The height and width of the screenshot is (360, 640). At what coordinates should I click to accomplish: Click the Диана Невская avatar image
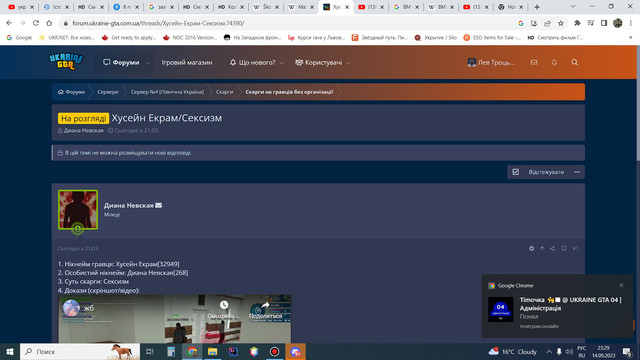pos(78,210)
